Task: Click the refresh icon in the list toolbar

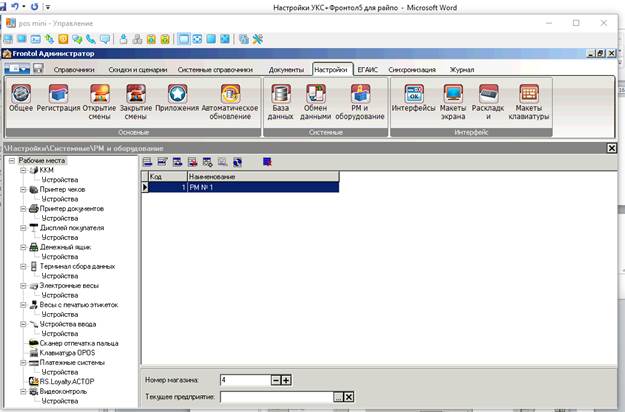Action: click(x=237, y=162)
